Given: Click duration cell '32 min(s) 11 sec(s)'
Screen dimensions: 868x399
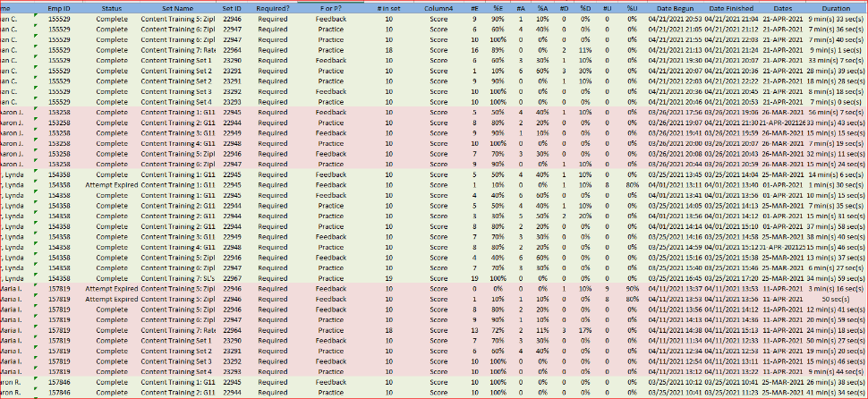Looking at the screenshot, I should tap(836, 154).
